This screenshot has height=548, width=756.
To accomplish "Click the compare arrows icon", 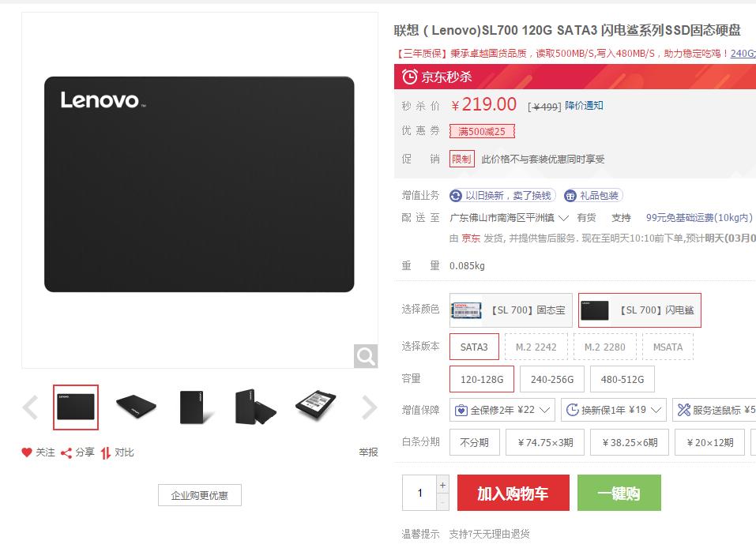I will pos(106,452).
